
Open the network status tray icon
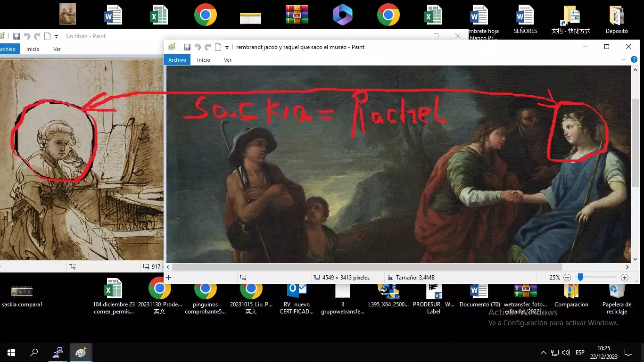pos(555,353)
